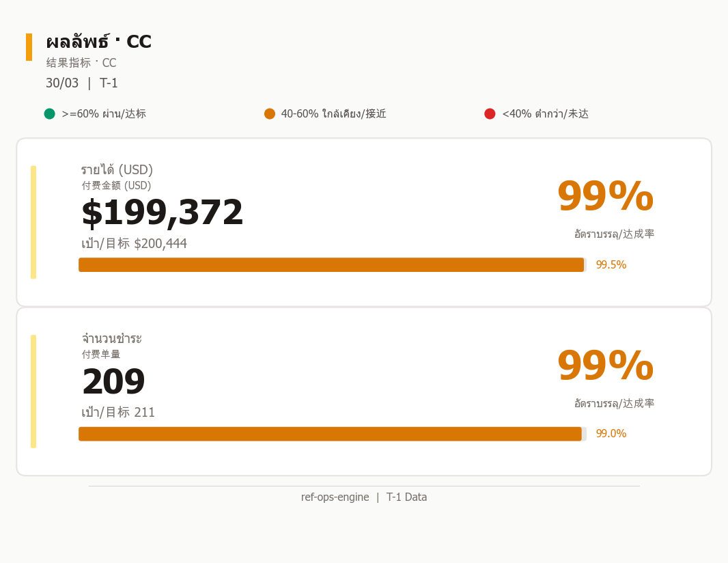Select the $199,372 revenue figure
728x563 pixels.
pos(162,212)
